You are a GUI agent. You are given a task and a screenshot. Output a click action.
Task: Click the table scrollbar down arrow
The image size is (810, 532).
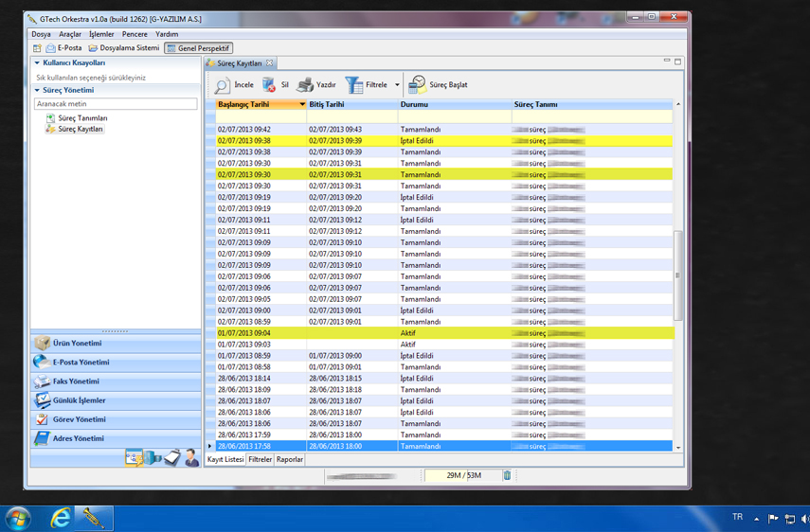coord(678,448)
